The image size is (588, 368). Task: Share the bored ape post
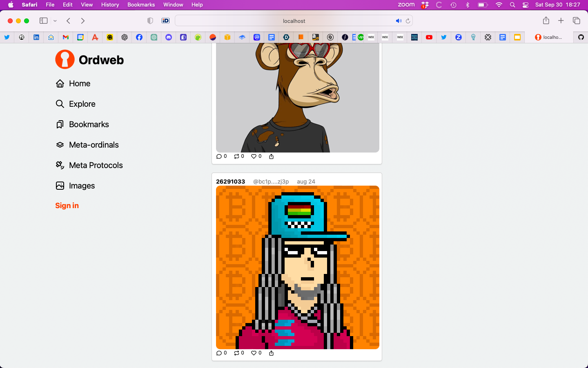[271, 156]
